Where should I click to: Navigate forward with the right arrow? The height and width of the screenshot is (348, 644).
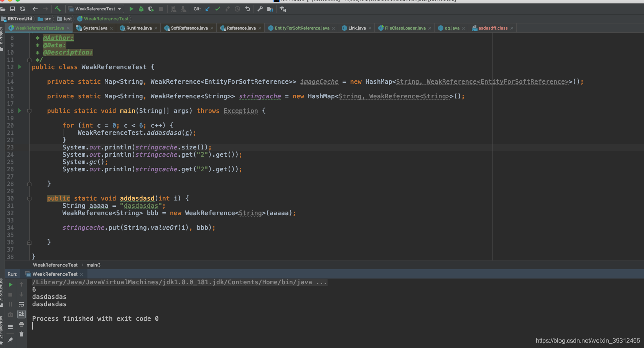[46, 9]
